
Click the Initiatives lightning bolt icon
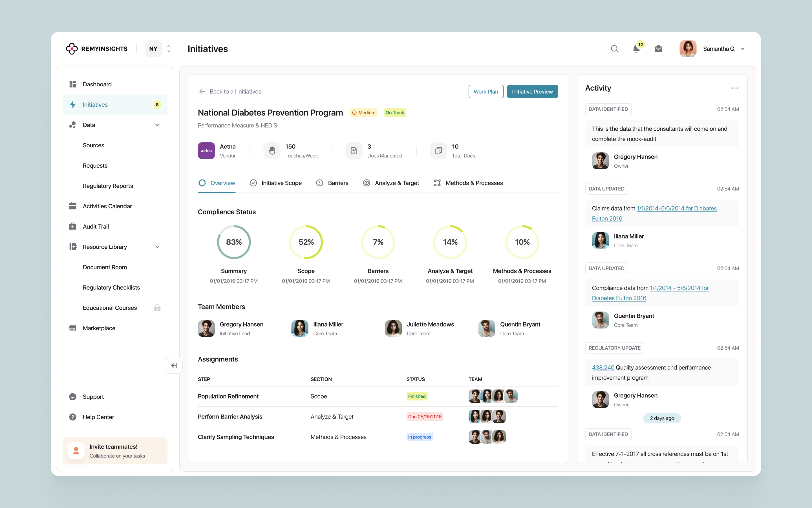[x=73, y=104]
